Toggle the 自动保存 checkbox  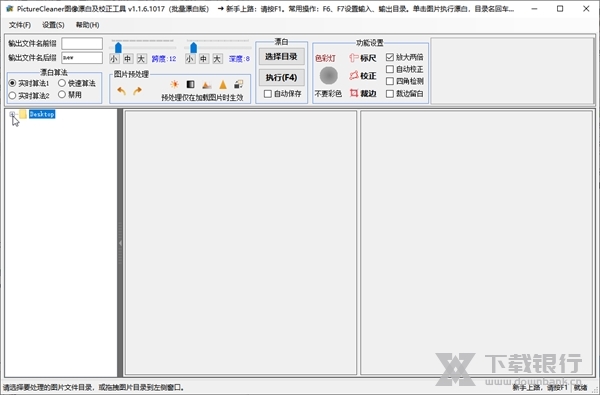[268, 94]
